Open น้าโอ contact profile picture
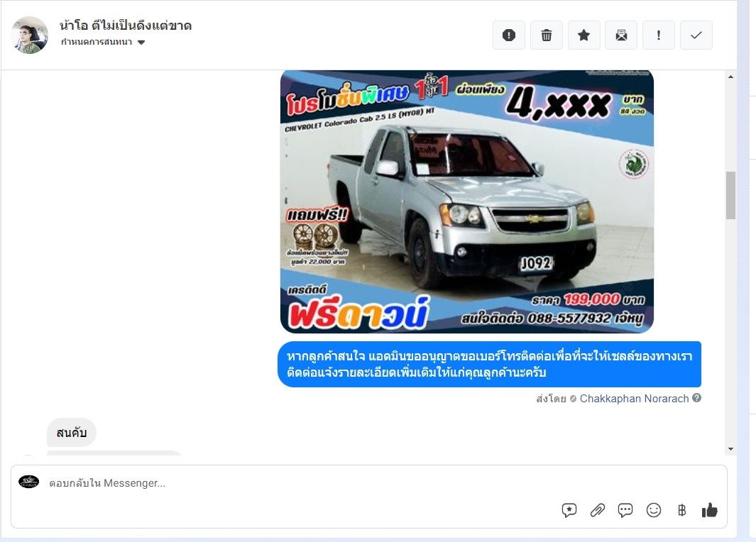 tap(29, 35)
